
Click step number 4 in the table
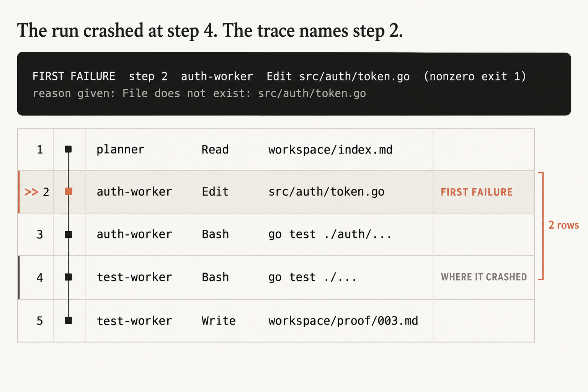pyautogui.click(x=40, y=278)
